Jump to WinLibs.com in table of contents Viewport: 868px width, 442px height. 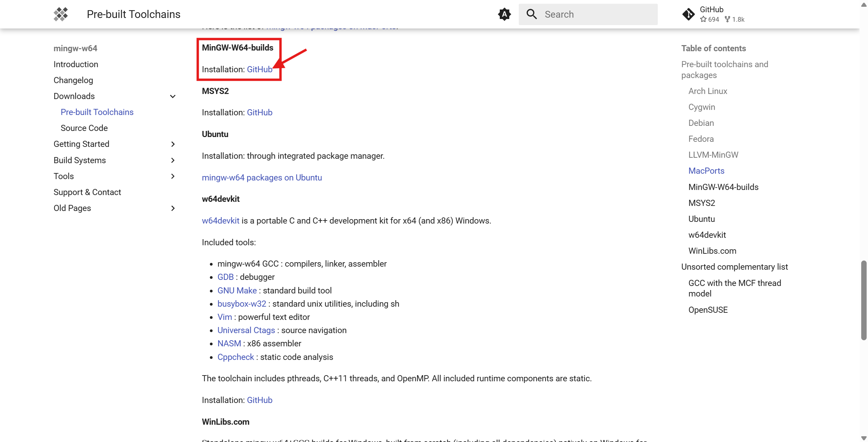[x=712, y=251]
